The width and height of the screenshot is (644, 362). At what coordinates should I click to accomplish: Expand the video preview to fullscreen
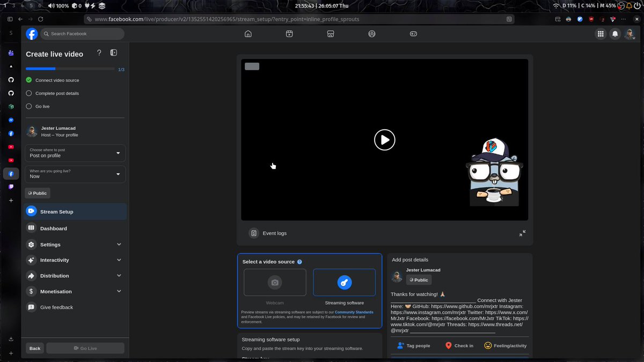522,233
